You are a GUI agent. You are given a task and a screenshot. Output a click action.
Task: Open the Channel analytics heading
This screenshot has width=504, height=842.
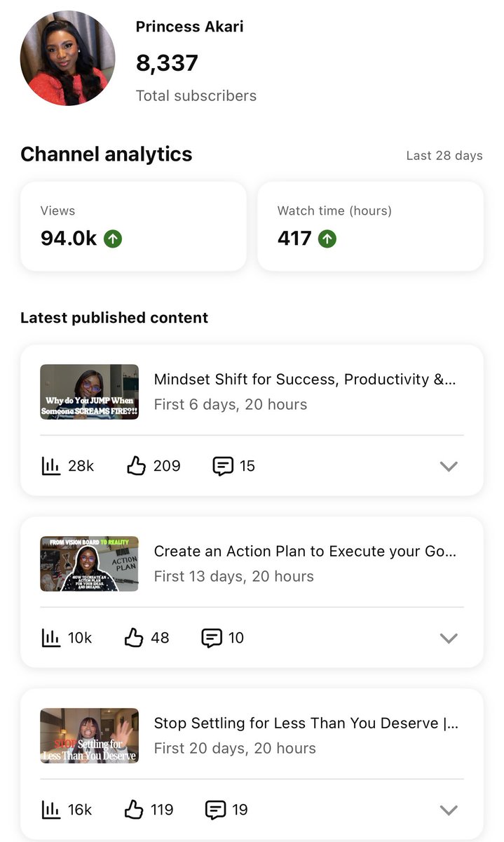106,154
